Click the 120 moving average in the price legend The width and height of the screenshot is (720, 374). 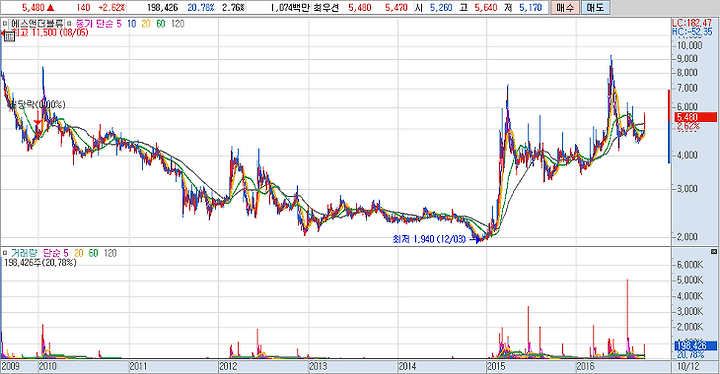pyautogui.click(x=177, y=23)
